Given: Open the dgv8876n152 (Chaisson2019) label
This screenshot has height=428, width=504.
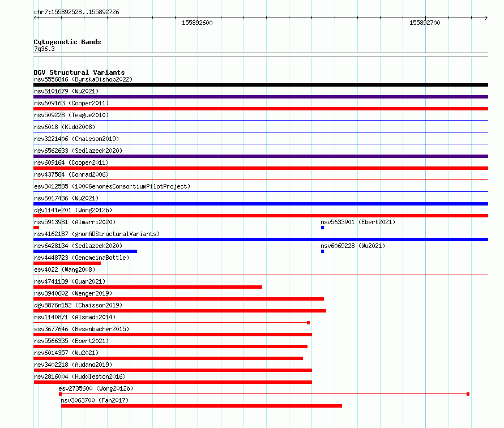Looking at the screenshot, I should point(78,305).
